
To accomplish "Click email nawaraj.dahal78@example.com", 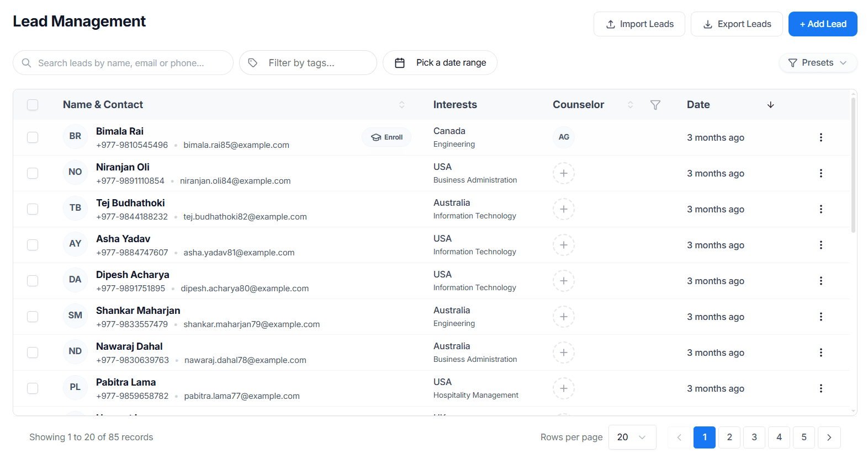I will click(245, 360).
